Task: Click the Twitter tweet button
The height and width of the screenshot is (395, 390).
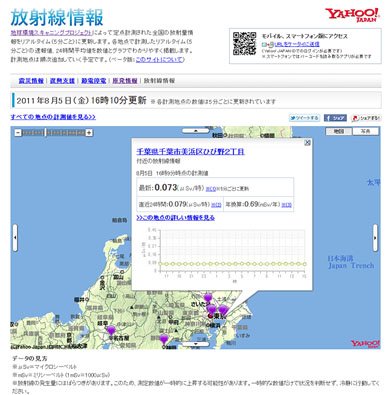Action: point(304,118)
